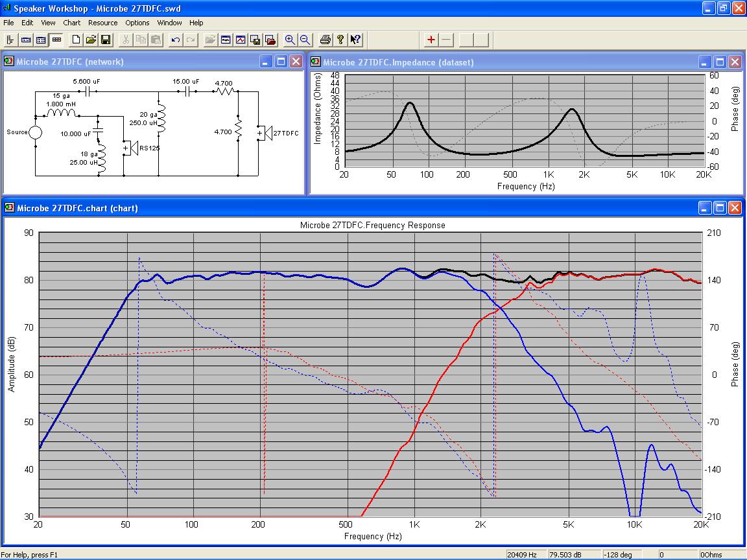Minimize the chart window

[x=705, y=207]
